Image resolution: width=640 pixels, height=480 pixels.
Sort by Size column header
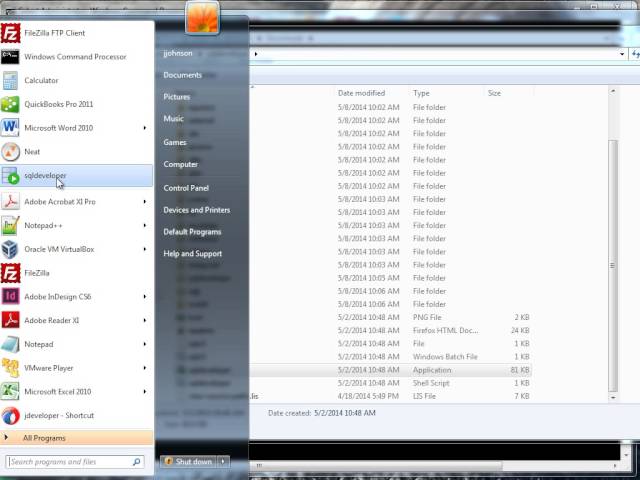[x=494, y=93]
